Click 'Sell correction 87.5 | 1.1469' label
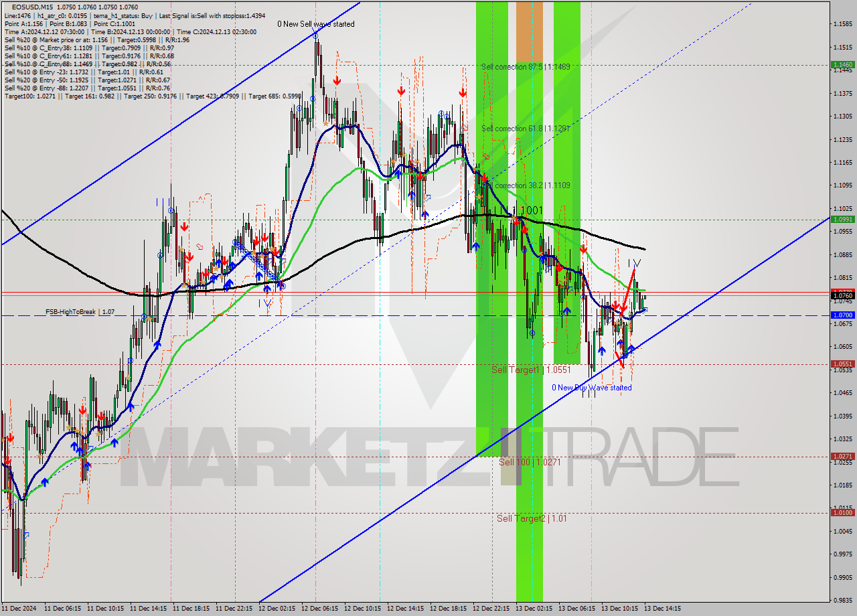 [x=526, y=67]
